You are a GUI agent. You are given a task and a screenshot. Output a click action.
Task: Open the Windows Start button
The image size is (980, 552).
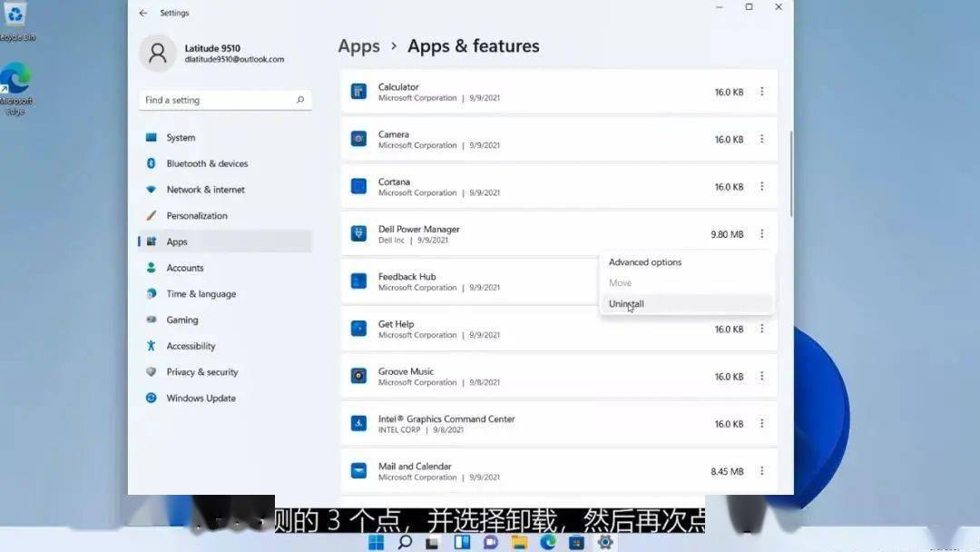[377, 543]
